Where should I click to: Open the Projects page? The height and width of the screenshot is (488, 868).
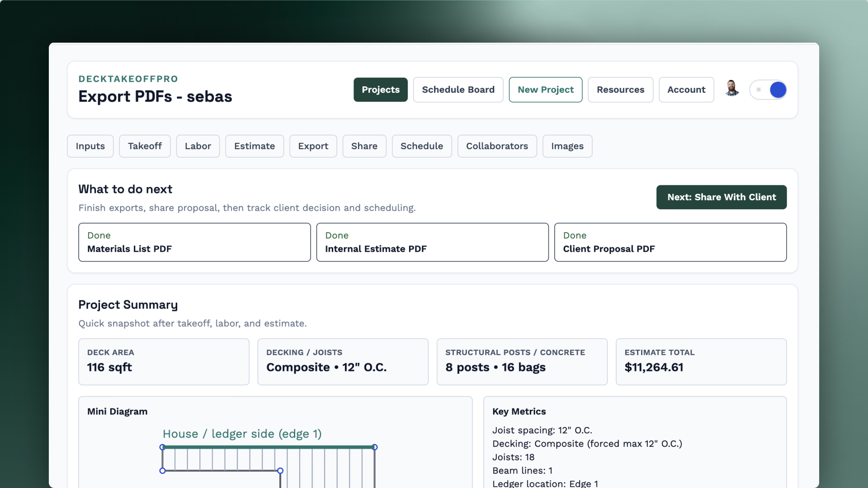380,89
